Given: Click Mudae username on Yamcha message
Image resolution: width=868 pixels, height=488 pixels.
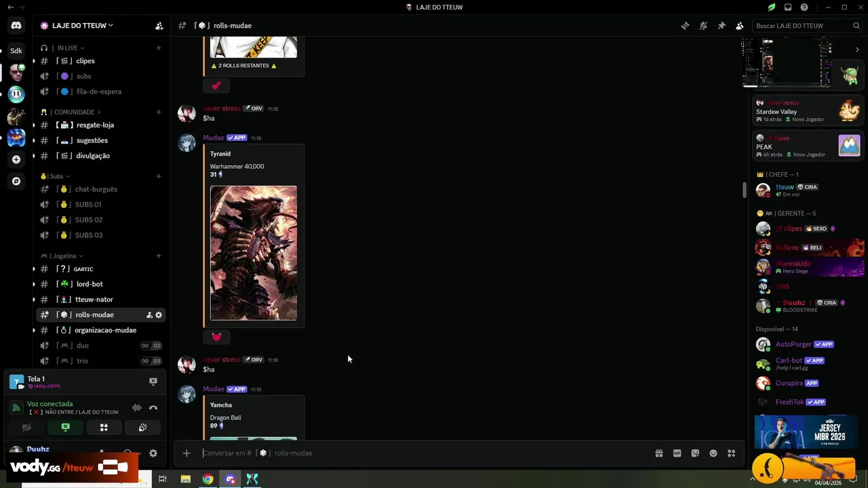Looking at the screenshot, I should click(214, 389).
